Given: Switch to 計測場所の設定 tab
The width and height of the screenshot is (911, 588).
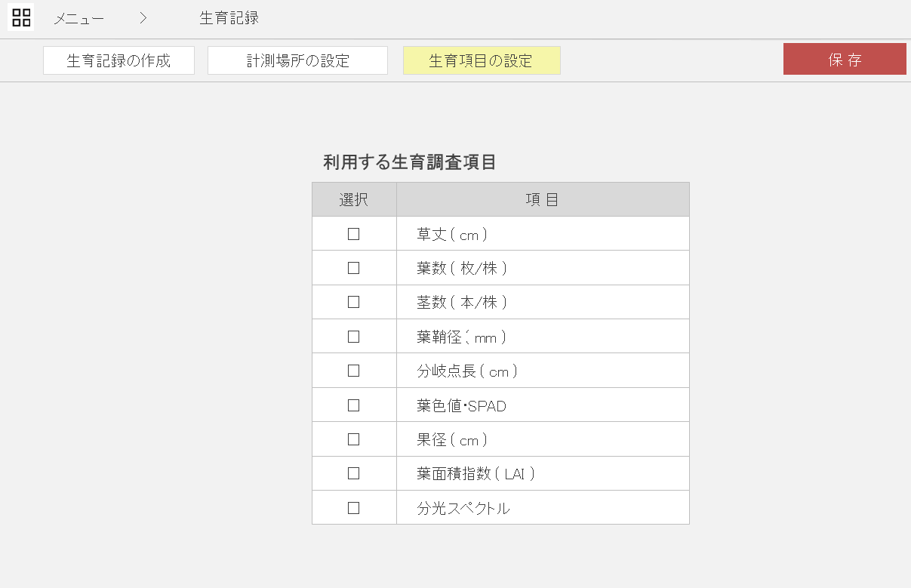Looking at the screenshot, I should 297,60.
